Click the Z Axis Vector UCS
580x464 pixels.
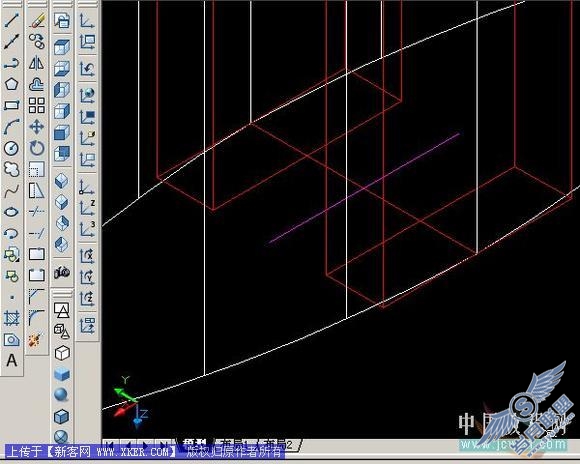click(87, 208)
